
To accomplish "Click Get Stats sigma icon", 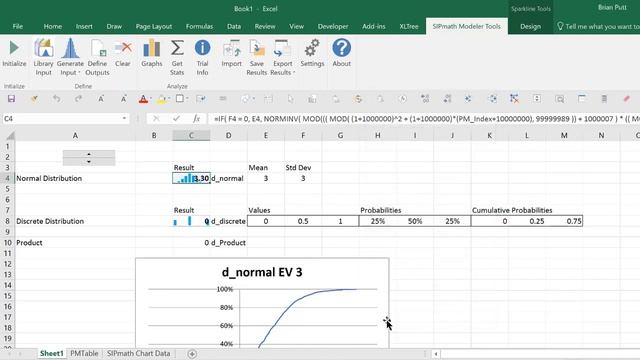I will pos(177,48).
